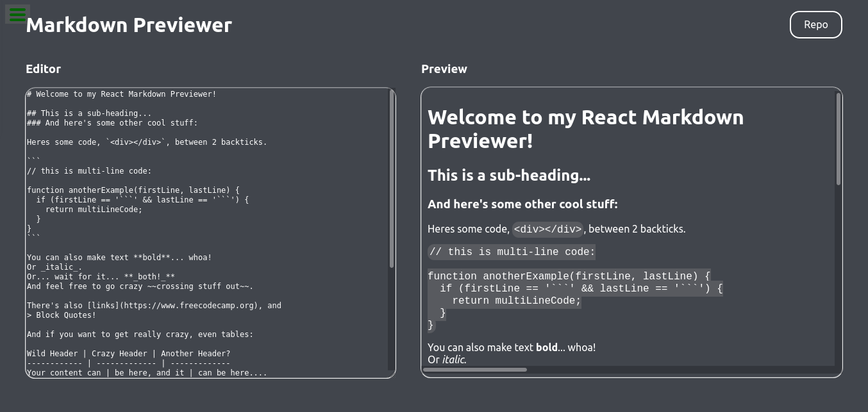Click preview heading 'And here's some other cool stuff:'
The width and height of the screenshot is (868, 412).
522,204
